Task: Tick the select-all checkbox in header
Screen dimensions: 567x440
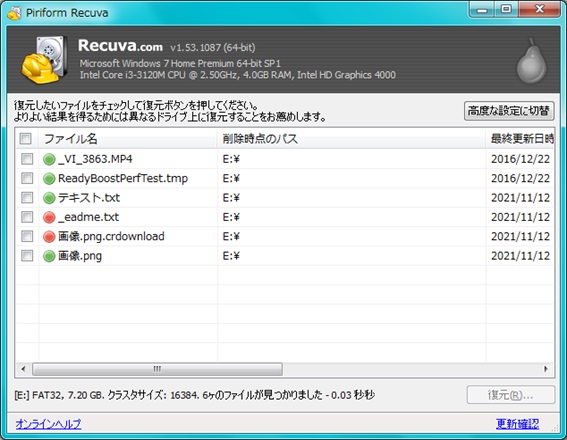Action: click(x=25, y=138)
